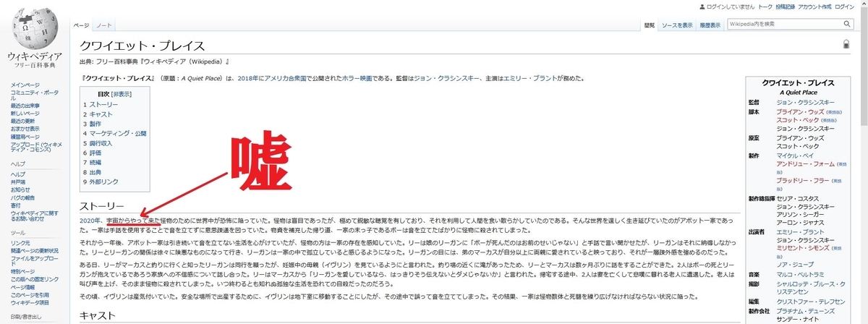Open 新しいページ in the sidebar

tap(25, 114)
